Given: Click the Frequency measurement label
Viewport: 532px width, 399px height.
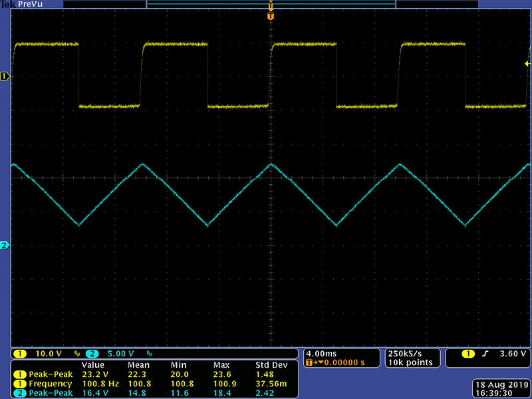Looking at the screenshot, I should (x=51, y=384).
